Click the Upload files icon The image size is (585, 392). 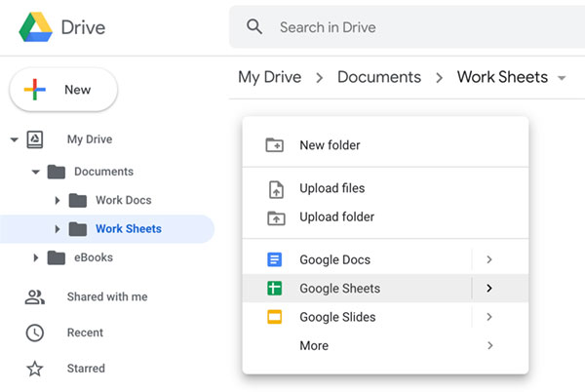[276, 189]
